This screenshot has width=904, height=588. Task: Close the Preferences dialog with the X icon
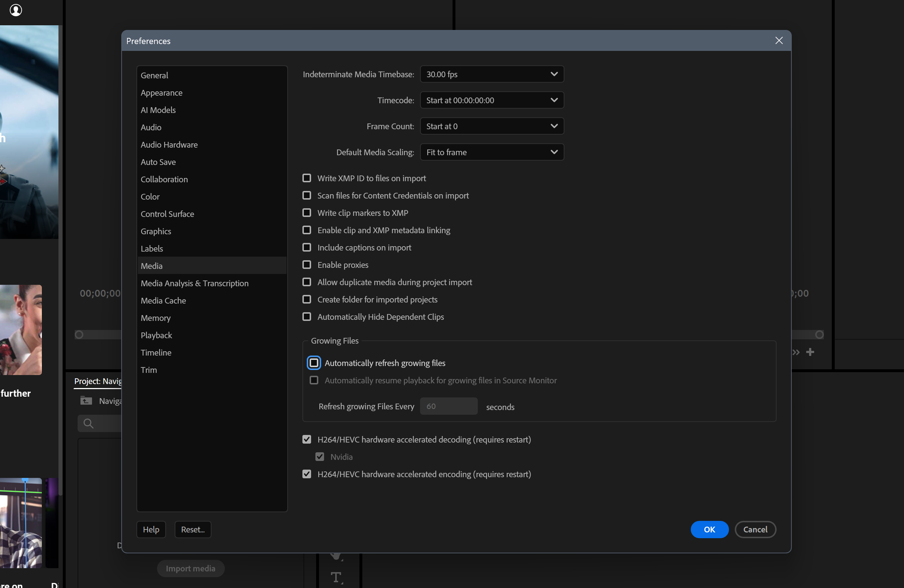tap(779, 41)
